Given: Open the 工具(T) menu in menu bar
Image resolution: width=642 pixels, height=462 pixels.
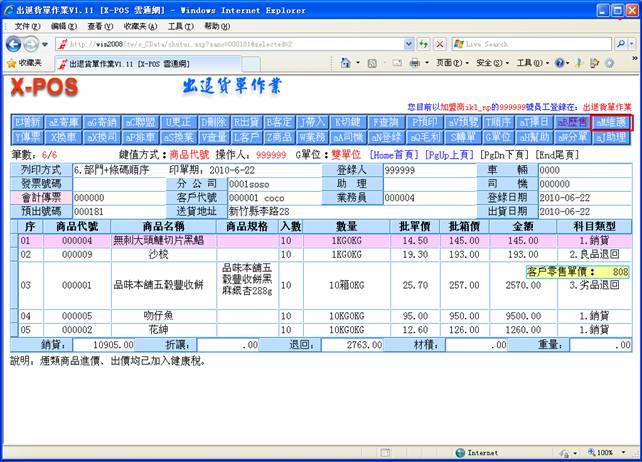Looking at the screenshot, I should tap(181, 25).
